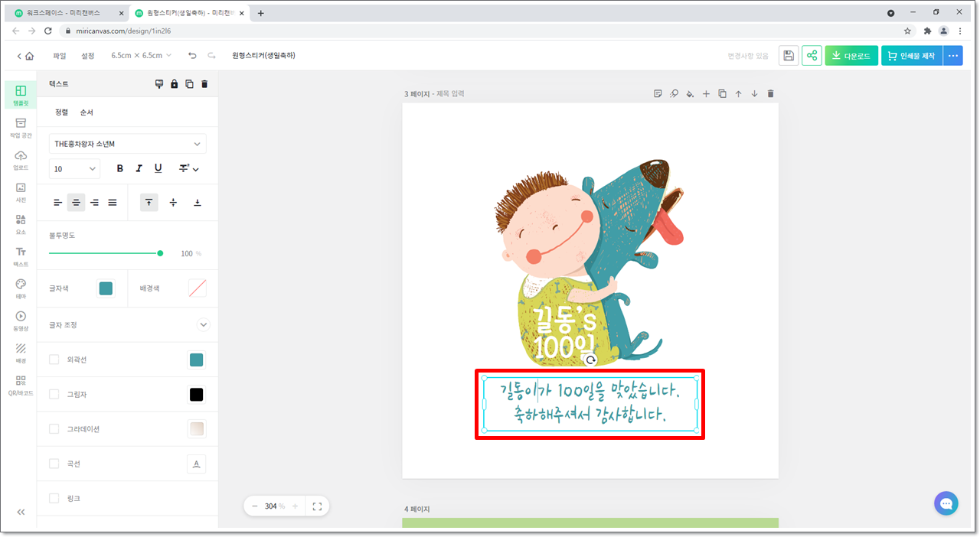
Task: Enable the 그라데이션 checkbox
Action: click(x=54, y=428)
